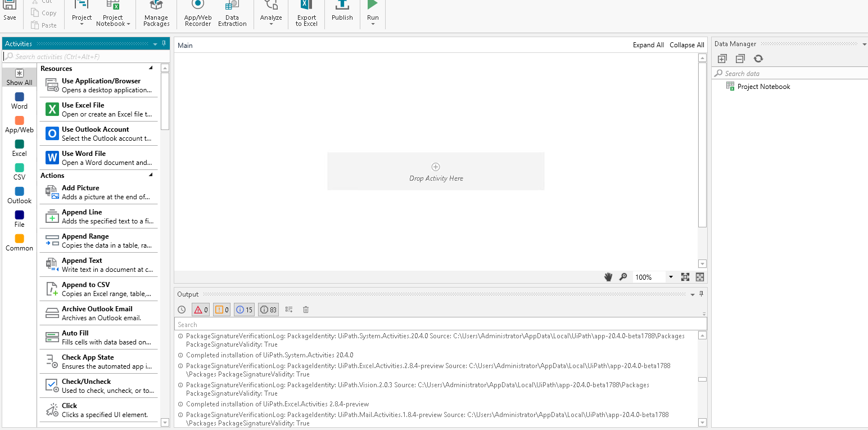Click Collapse All in designer header
The height and width of the screenshot is (430, 868).
tap(686, 45)
